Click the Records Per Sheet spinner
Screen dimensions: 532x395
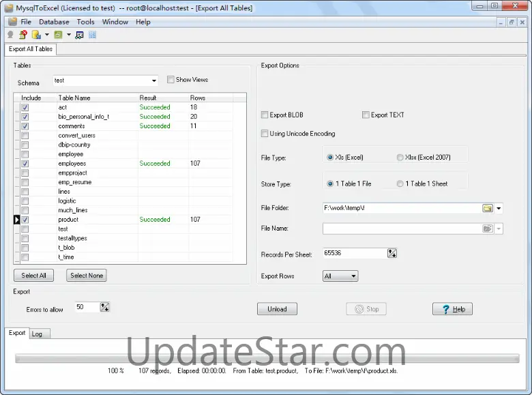pyautogui.click(x=392, y=253)
